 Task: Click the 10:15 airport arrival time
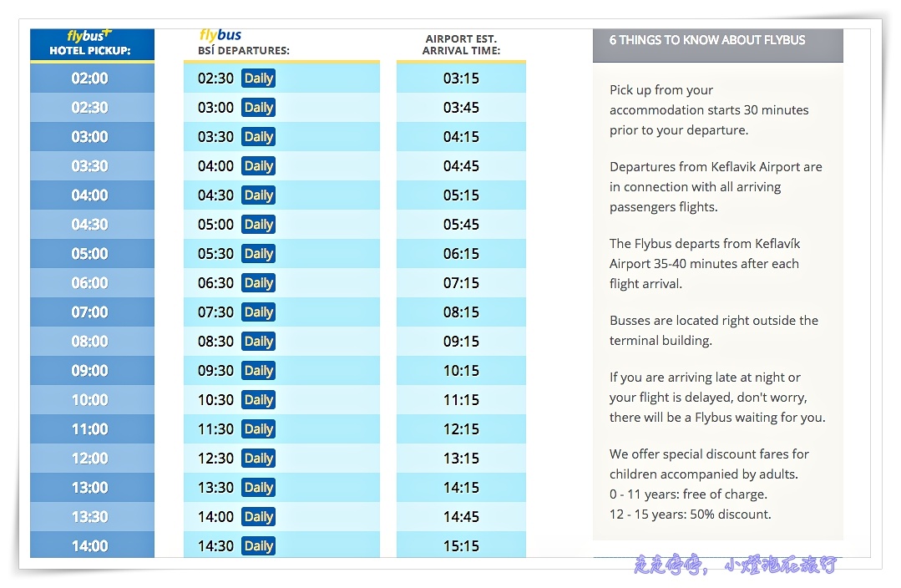pyautogui.click(x=461, y=370)
